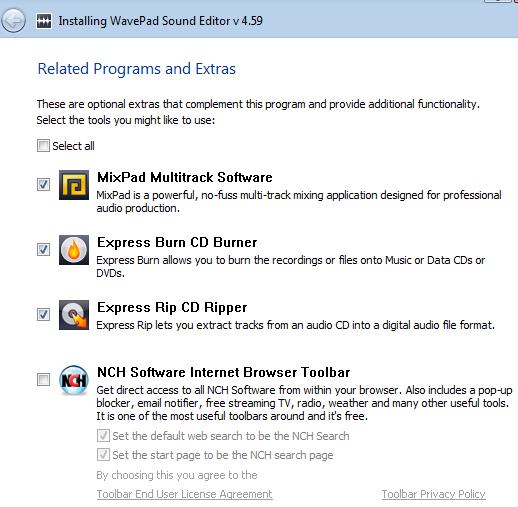Click the back arrow button

pyautogui.click(x=13, y=20)
